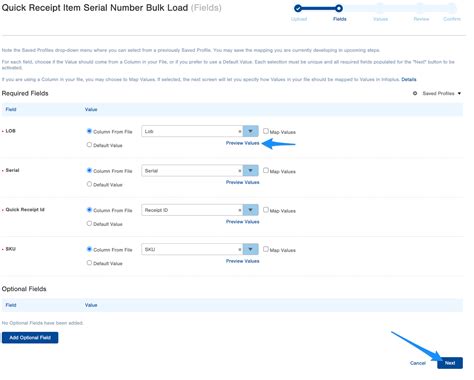Image resolution: width=474 pixels, height=380 pixels.
Task: Expand the Quick Receipt Id column dropdown arrow
Action: pos(250,210)
